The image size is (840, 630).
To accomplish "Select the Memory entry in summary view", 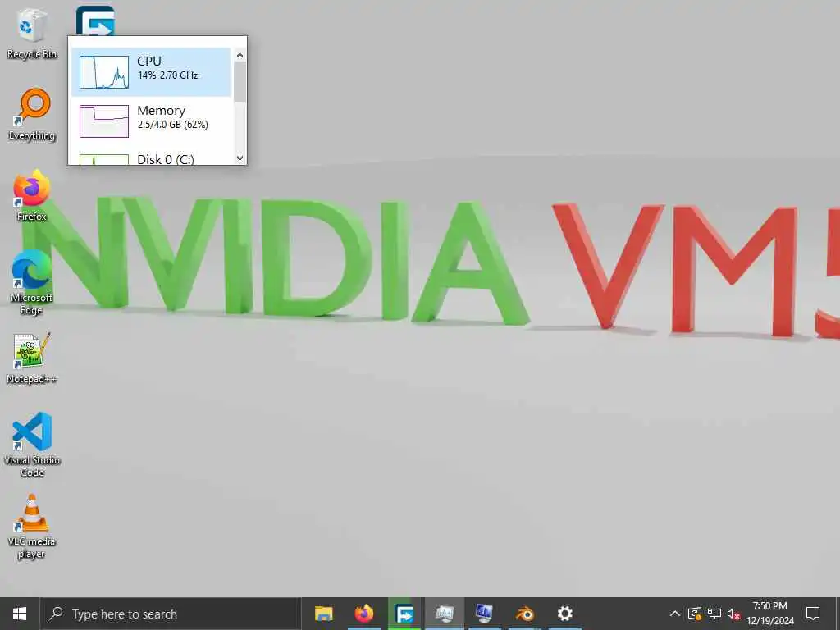I will (151, 121).
